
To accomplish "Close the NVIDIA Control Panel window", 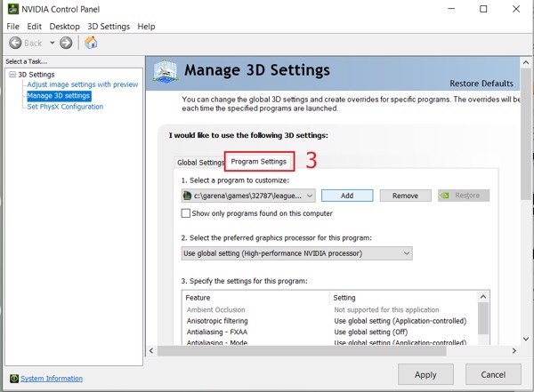I will (x=516, y=9).
